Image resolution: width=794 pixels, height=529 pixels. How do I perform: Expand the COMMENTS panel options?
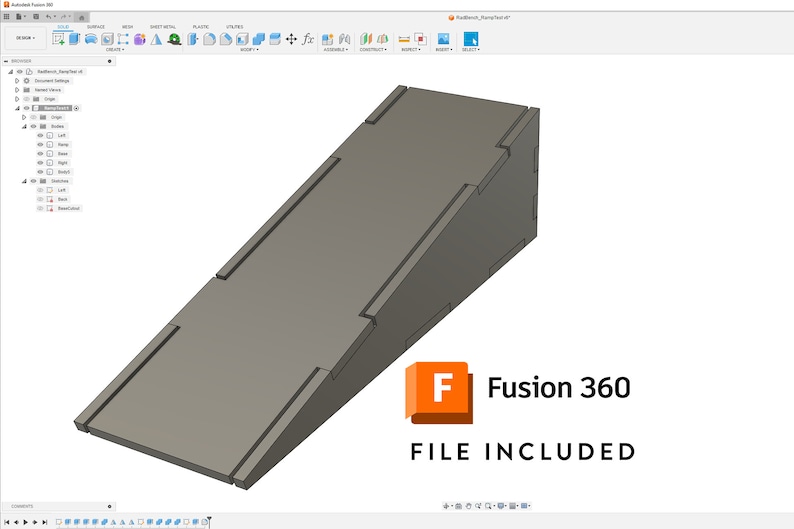[109, 506]
